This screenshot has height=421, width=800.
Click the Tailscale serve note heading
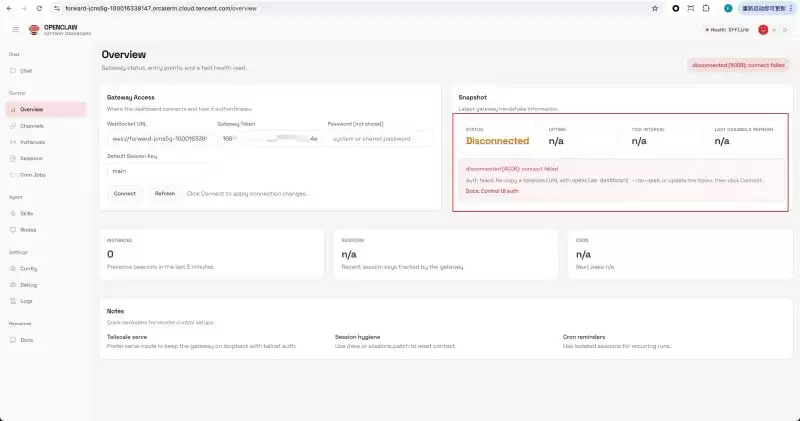tap(127, 337)
